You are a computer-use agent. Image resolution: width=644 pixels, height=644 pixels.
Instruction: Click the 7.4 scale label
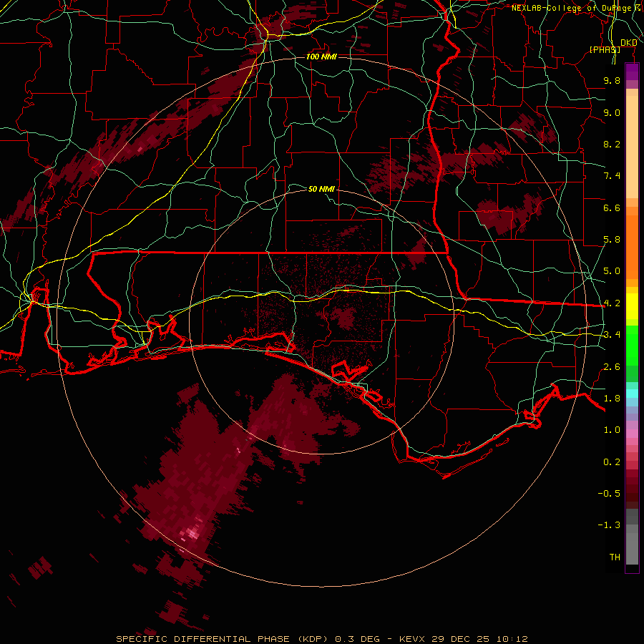612,176
